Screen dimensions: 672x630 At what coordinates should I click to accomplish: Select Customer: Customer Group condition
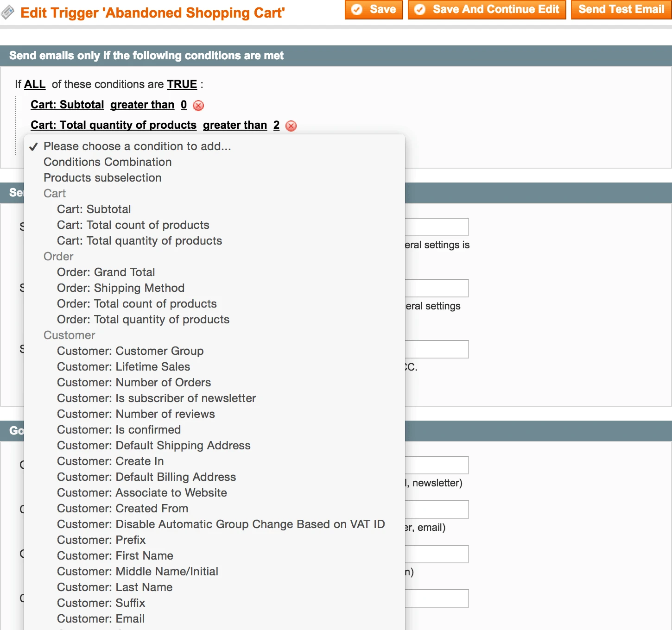click(130, 351)
